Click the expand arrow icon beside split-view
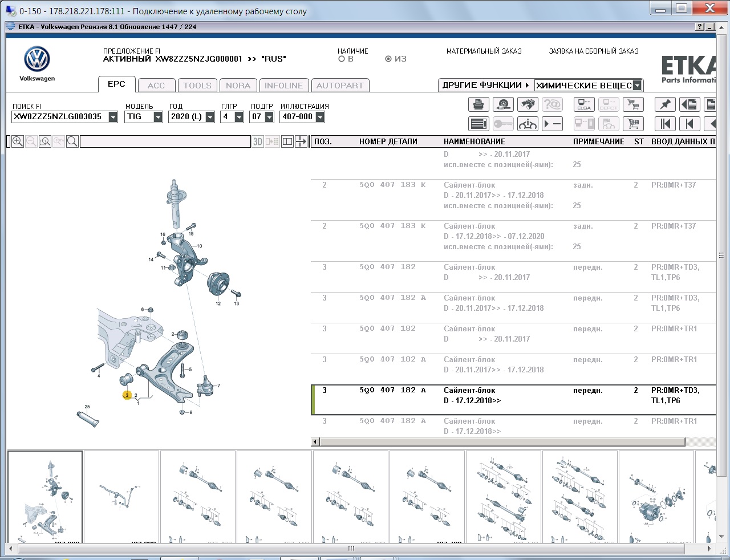 301,141
